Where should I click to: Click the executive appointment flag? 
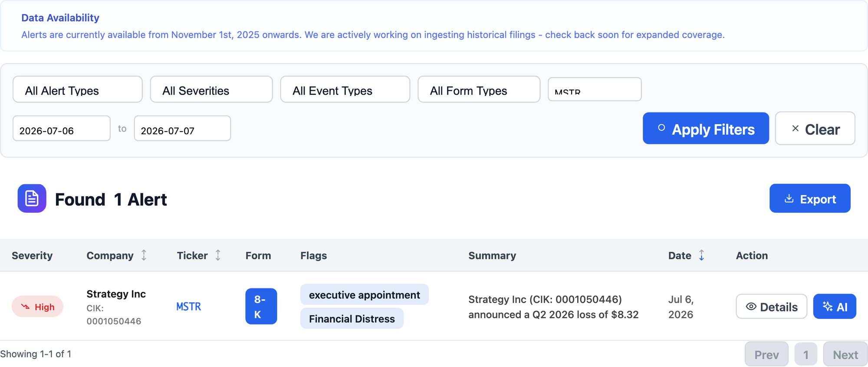(364, 295)
